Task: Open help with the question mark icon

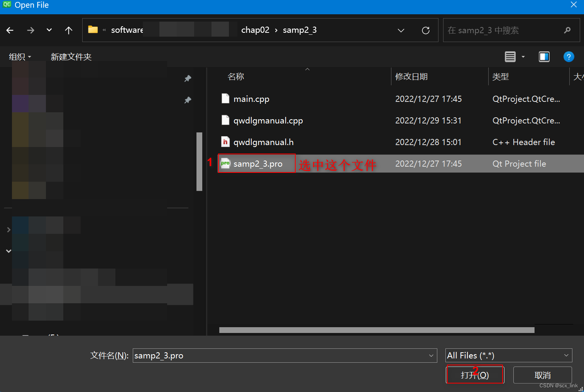Action: [x=569, y=57]
